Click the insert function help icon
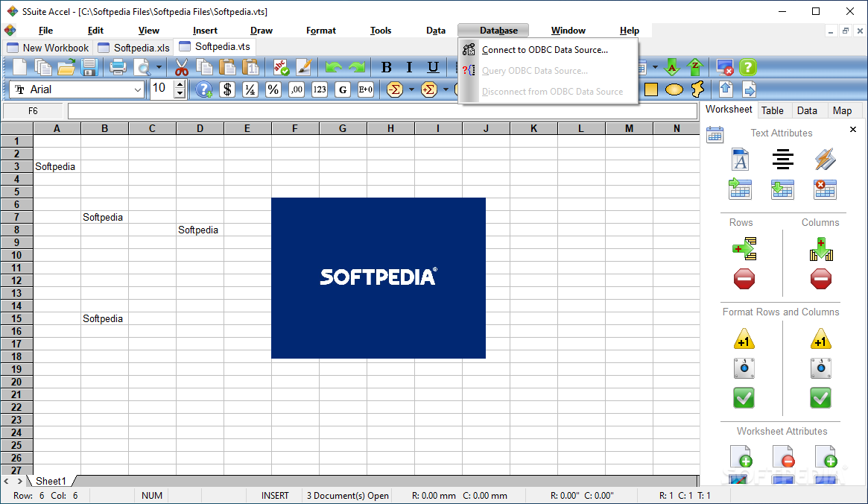 coord(203,89)
